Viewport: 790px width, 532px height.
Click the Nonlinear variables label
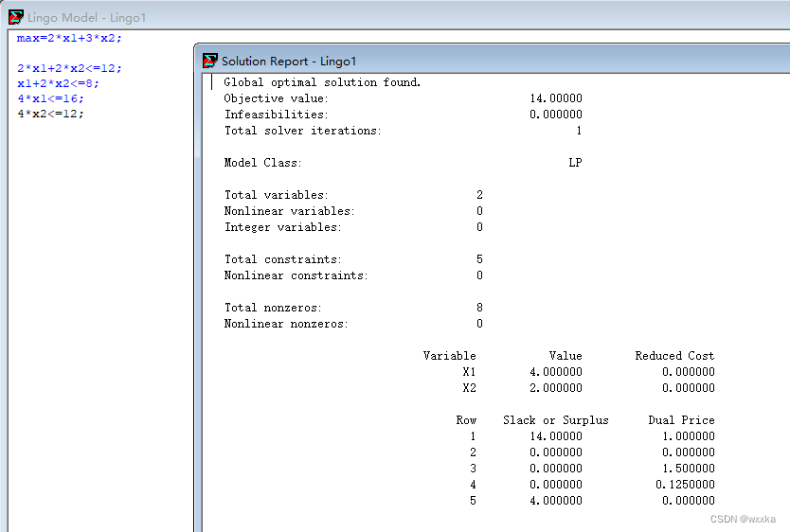pyautogui.click(x=289, y=211)
